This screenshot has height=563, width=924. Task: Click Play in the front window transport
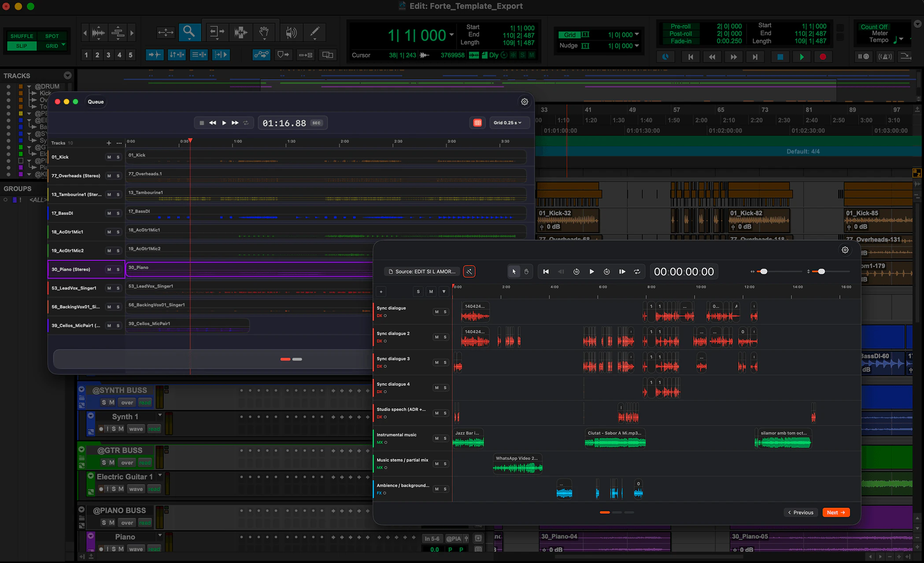click(x=591, y=271)
